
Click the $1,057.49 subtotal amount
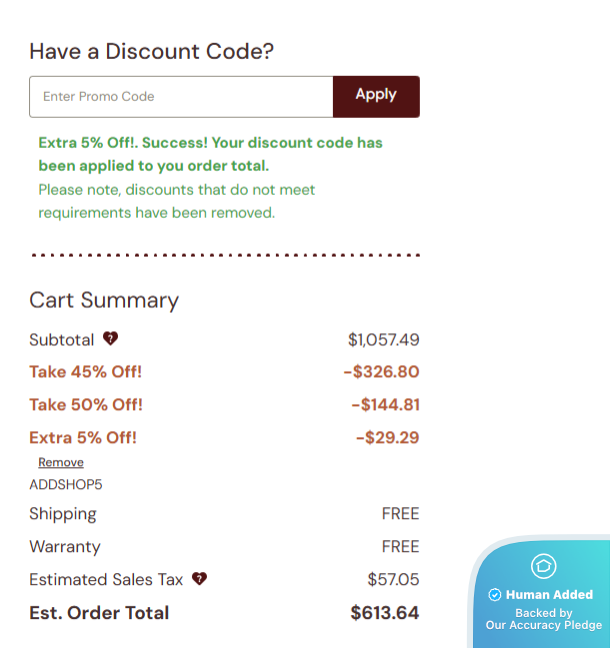tap(383, 340)
